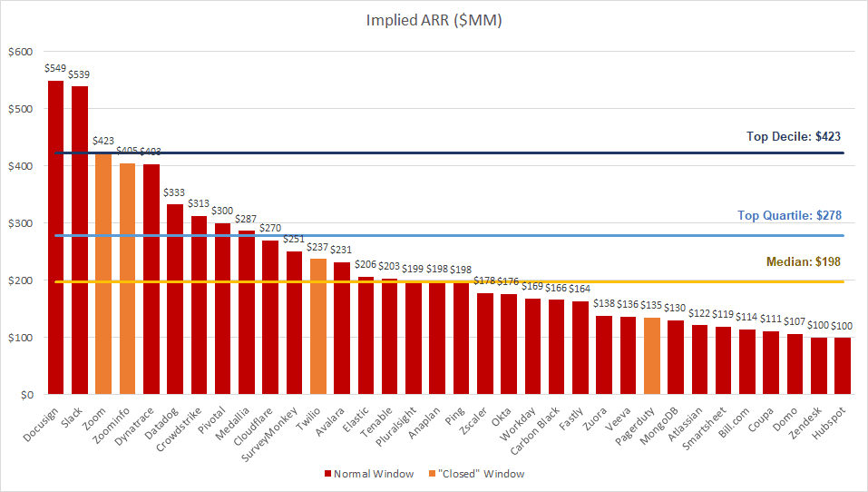Click the Zoominfo axis label

click(x=112, y=426)
